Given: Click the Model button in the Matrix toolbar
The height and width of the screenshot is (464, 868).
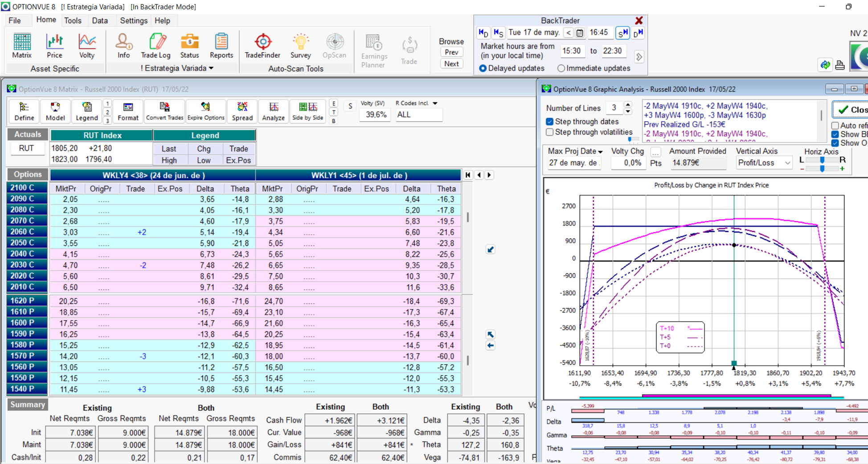Looking at the screenshot, I should click(x=55, y=111).
